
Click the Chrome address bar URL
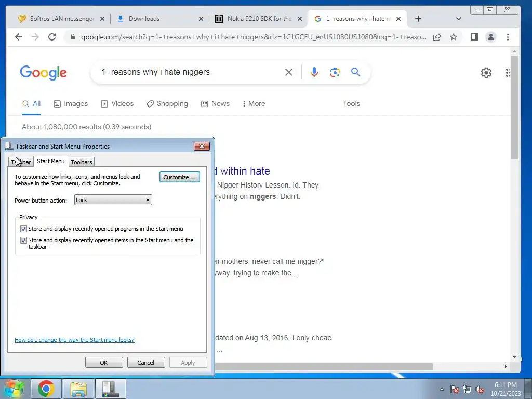pyautogui.click(x=253, y=37)
